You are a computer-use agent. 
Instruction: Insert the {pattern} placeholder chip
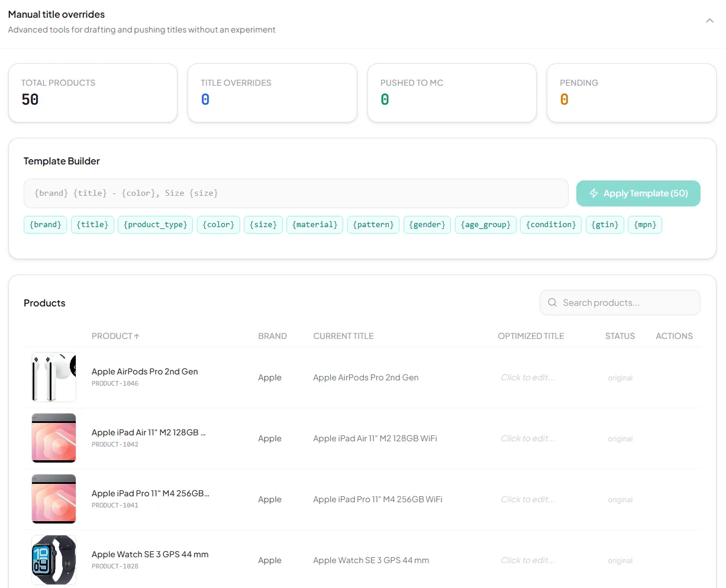(373, 225)
